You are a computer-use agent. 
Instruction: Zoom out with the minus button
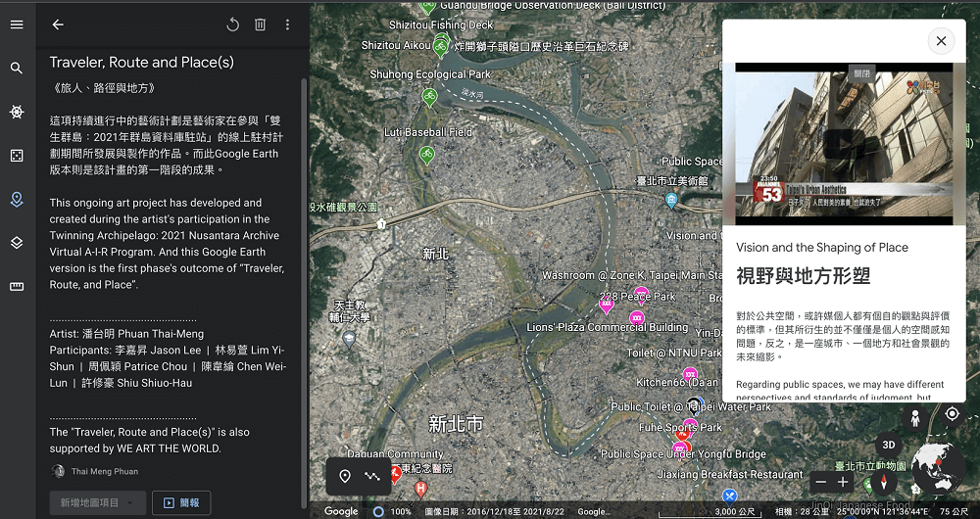(821, 482)
